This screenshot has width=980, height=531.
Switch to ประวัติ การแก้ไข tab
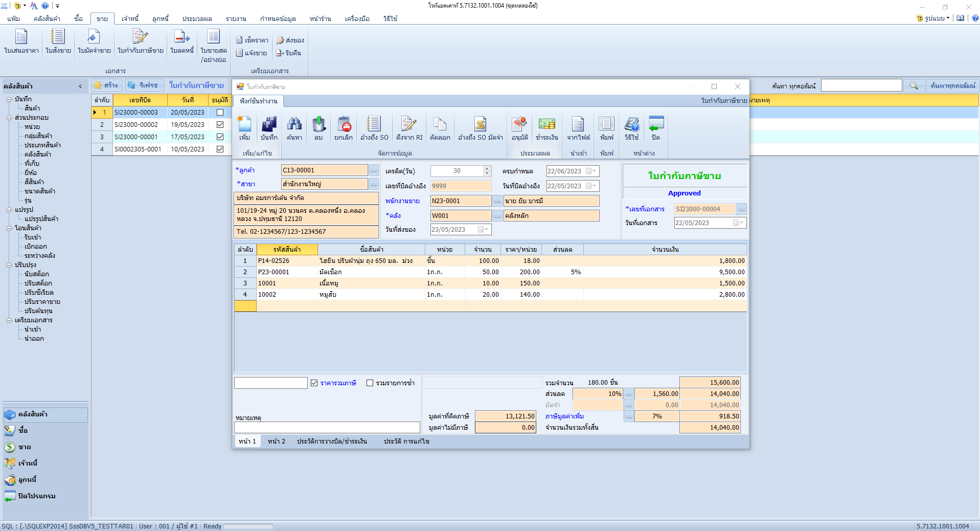click(x=406, y=441)
